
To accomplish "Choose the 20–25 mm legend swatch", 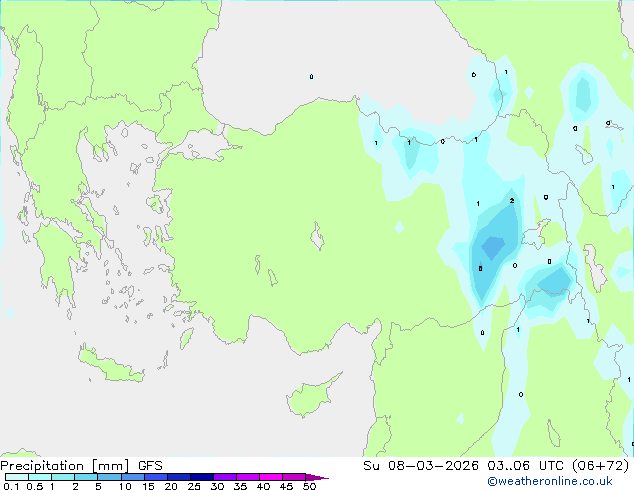I will [x=178, y=477].
